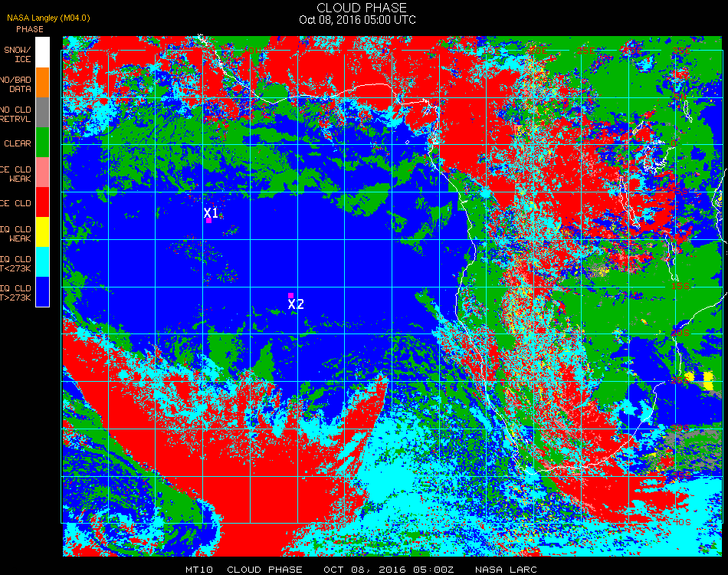Click the date 'Oct 08, 2016 05:00 UTC'
Viewport: 728px width, 575px height.
point(358,20)
